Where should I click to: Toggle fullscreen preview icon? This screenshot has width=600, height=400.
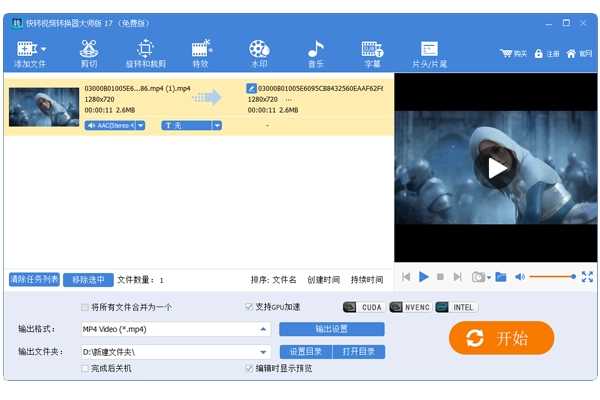pyautogui.click(x=587, y=277)
